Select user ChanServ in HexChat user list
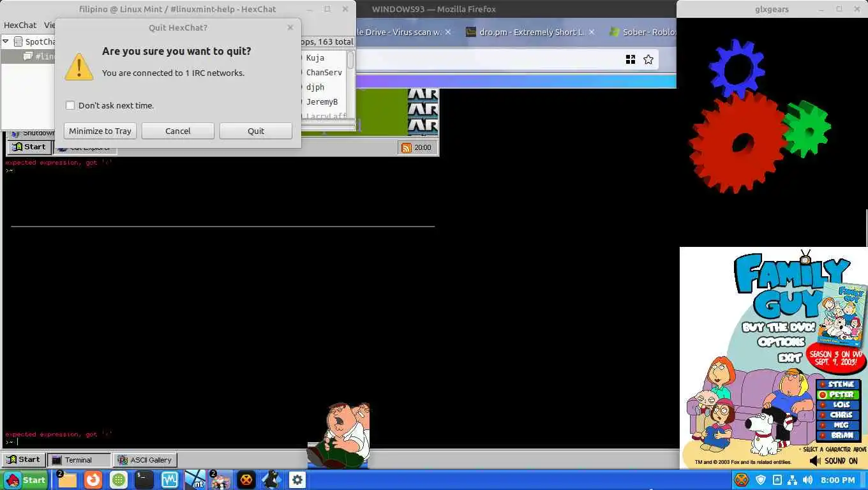Screen dimensions: 868x490 324,72
